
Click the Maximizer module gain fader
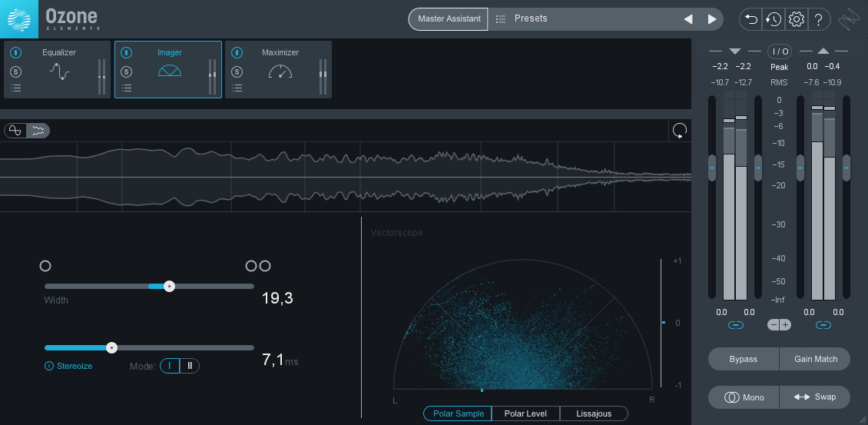(x=323, y=76)
